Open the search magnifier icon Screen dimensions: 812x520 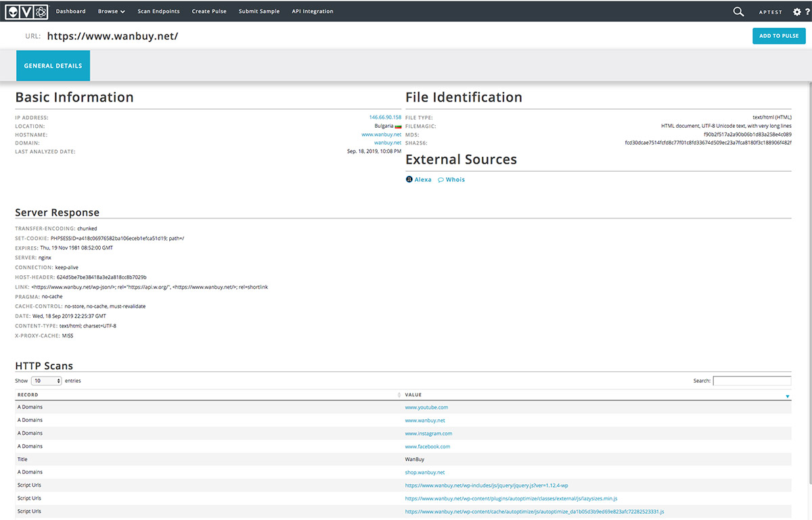[738, 11]
